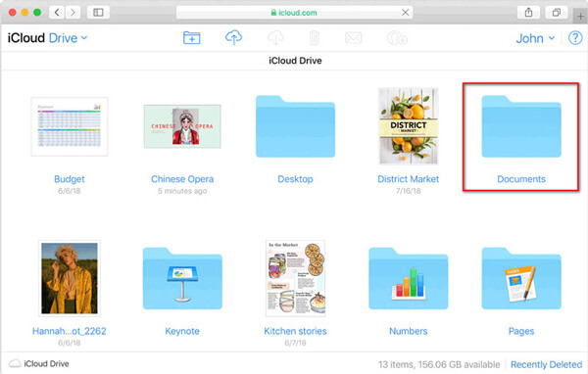Click the Email envelope icon
The image size is (588, 374).
coord(353,38)
